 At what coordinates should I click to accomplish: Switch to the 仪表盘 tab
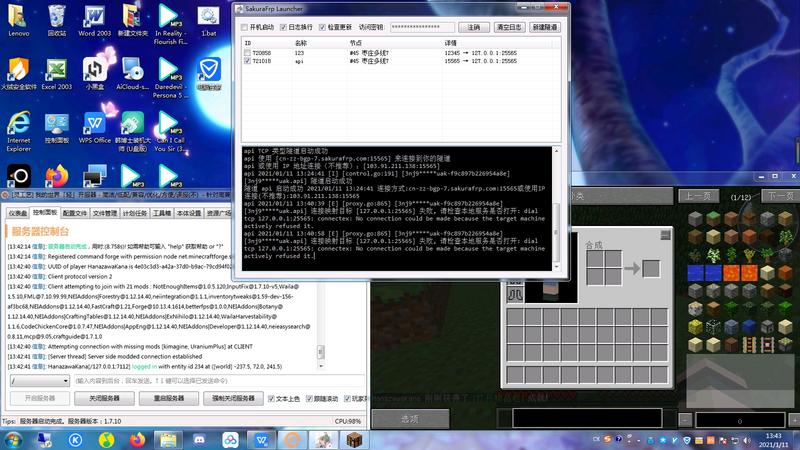click(17, 213)
